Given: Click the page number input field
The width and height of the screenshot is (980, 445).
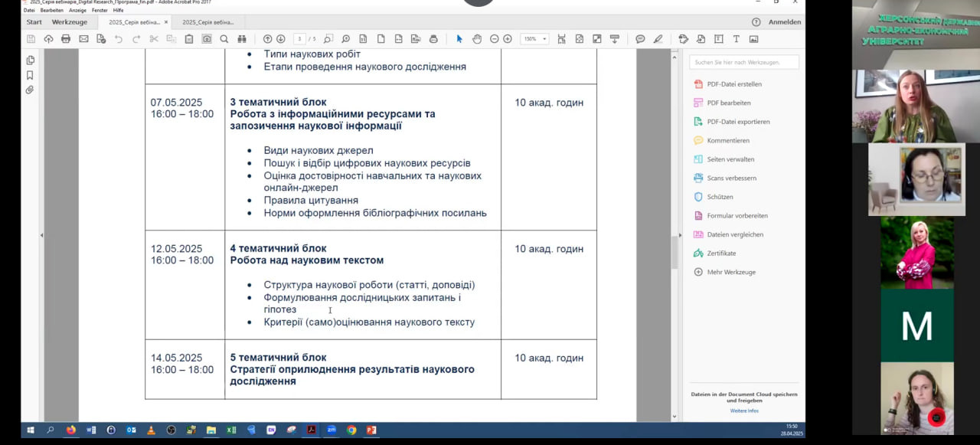Looking at the screenshot, I should click(300, 39).
